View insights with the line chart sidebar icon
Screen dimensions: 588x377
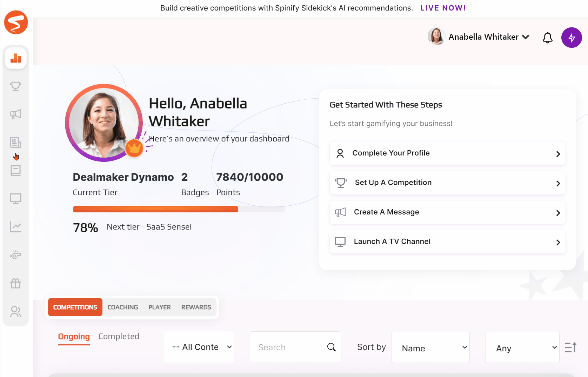click(x=15, y=226)
